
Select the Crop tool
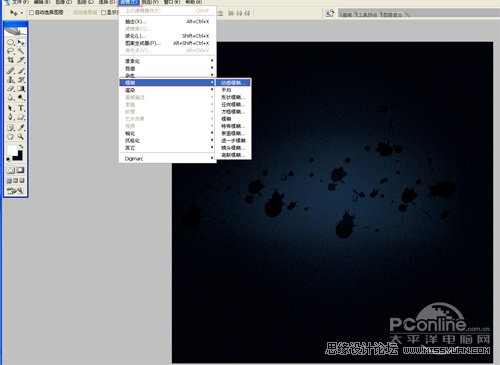coord(11,60)
